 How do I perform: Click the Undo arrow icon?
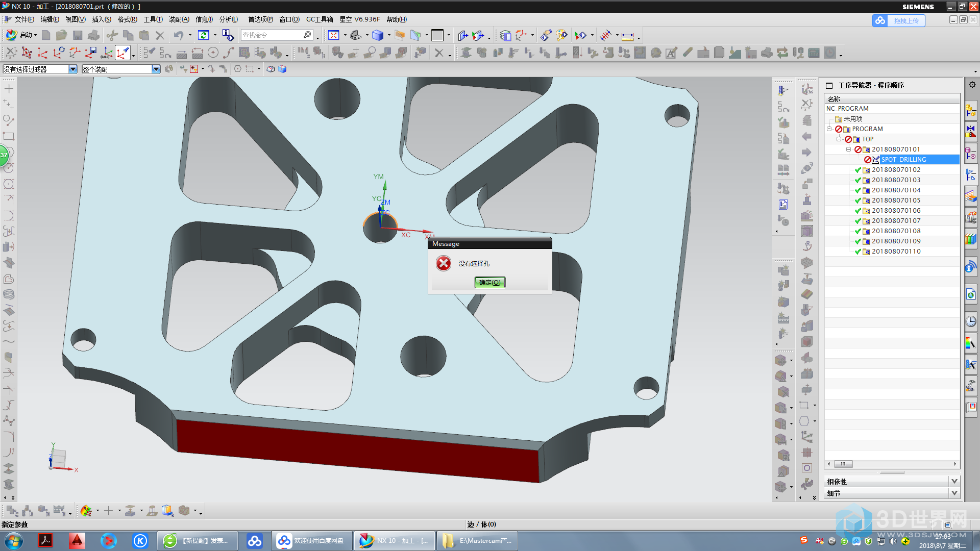click(x=179, y=35)
